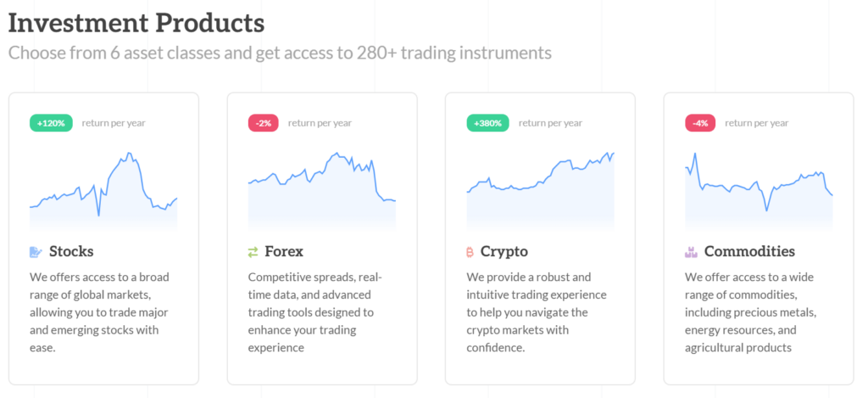Click the Stocks price chart
Screen dimensions: 868x398
(x=103, y=191)
